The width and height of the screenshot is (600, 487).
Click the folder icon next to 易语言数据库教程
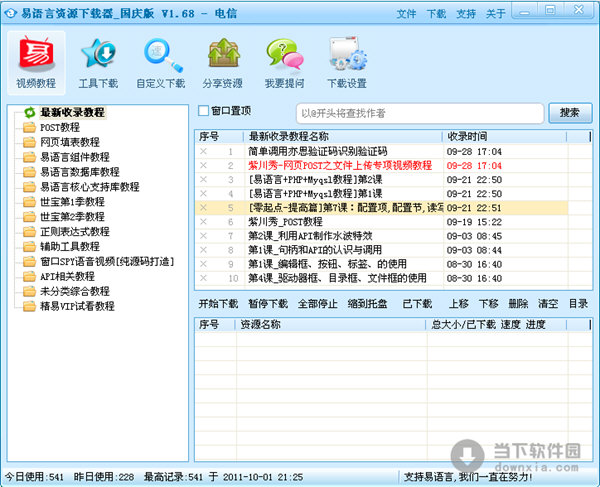click(x=29, y=172)
